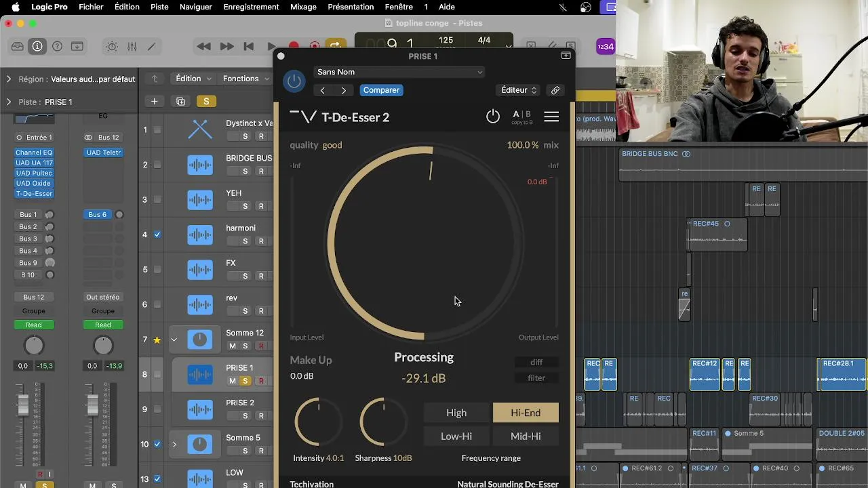
Task: Open Présentation menu in menu bar
Action: click(x=351, y=7)
